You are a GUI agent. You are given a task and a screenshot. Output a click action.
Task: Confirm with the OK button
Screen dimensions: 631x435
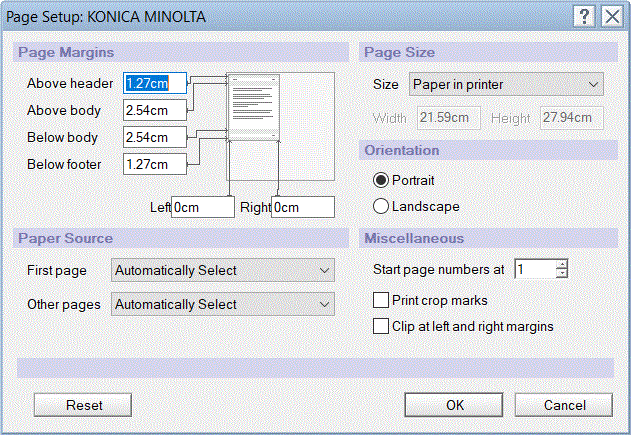pos(455,405)
